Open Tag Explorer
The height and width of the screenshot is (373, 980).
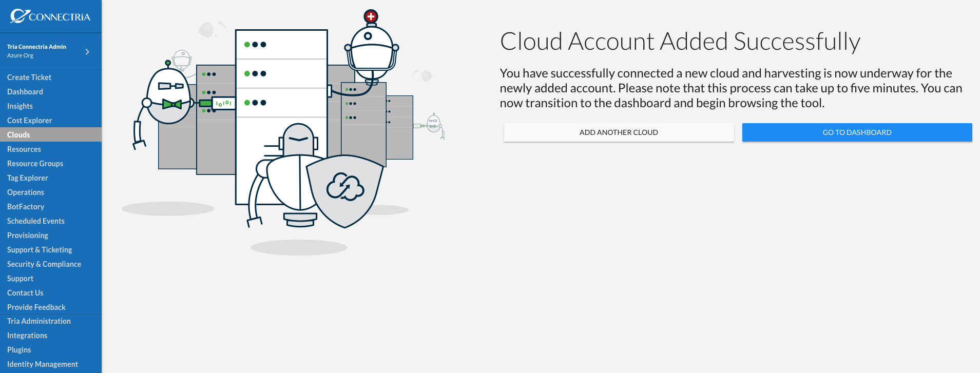coord(28,178)
